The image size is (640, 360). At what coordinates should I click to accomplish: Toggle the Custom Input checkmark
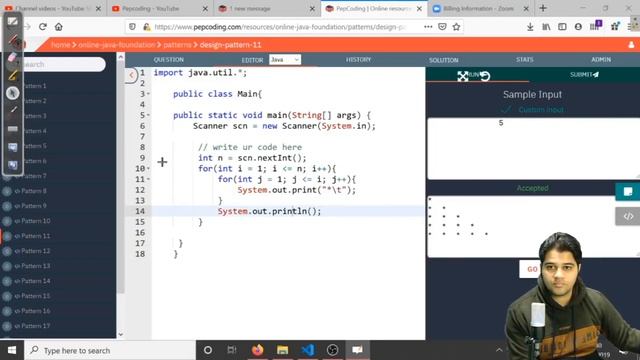[x=506, y=110]
